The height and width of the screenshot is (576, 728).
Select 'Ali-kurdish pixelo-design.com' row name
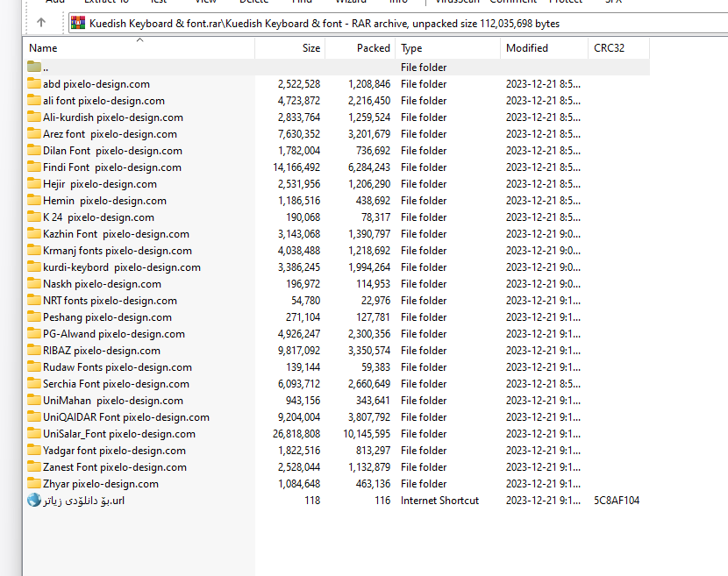[x=113, y=117]
